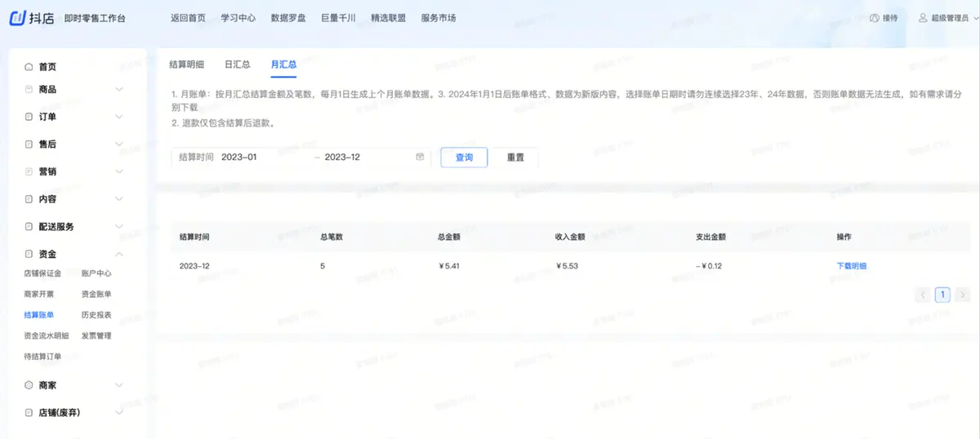Expand the 营销 menu chevron
This screenshot has height=439, width=980.
pos(119,172)
